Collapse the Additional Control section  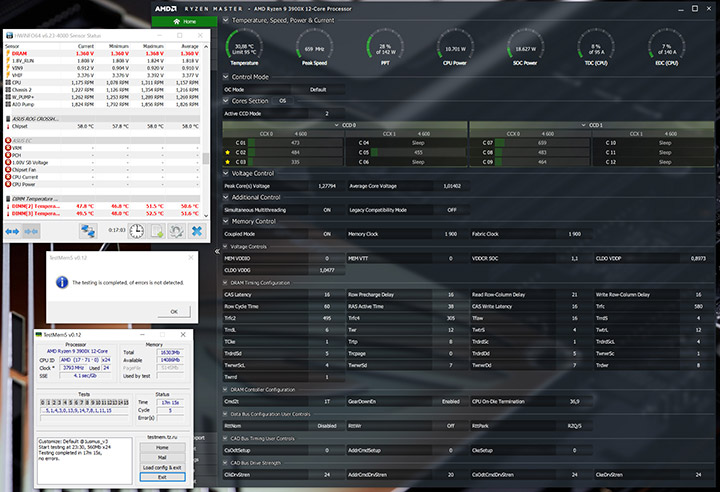click(225, 197)
